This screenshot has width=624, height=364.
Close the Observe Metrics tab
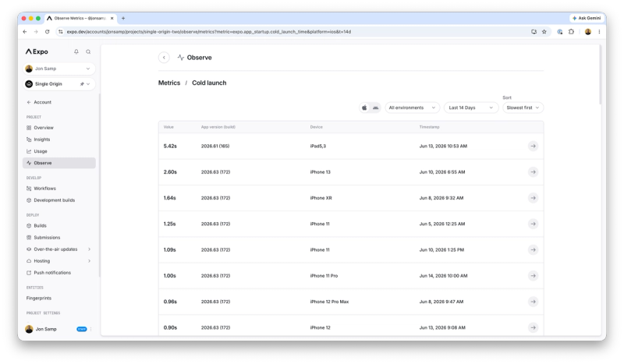[112, 18]
